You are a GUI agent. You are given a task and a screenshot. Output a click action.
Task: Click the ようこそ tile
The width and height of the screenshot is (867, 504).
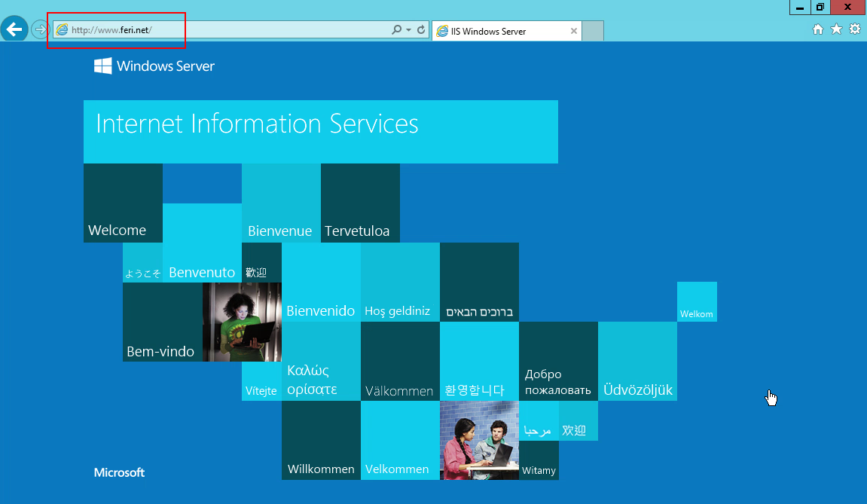point(142,263)
